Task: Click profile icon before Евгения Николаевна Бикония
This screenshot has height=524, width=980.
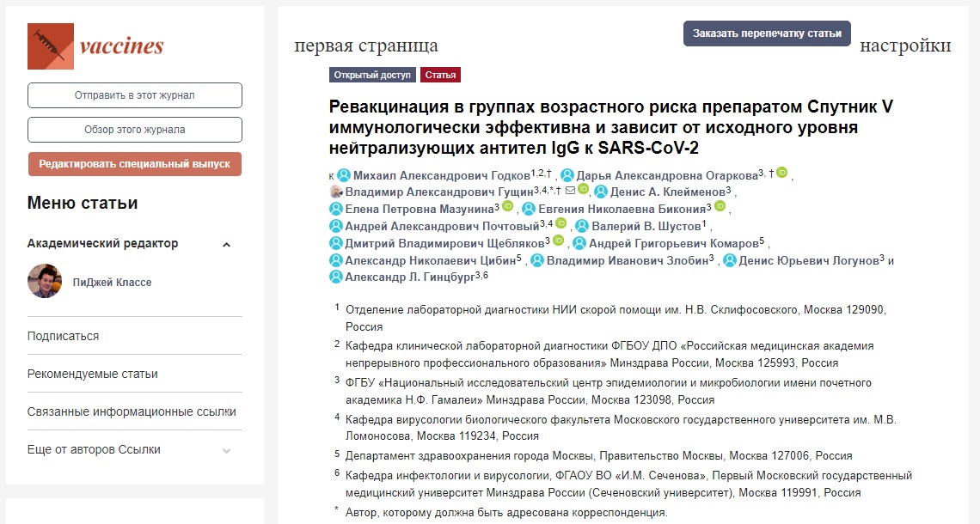Action: [529, 209]
